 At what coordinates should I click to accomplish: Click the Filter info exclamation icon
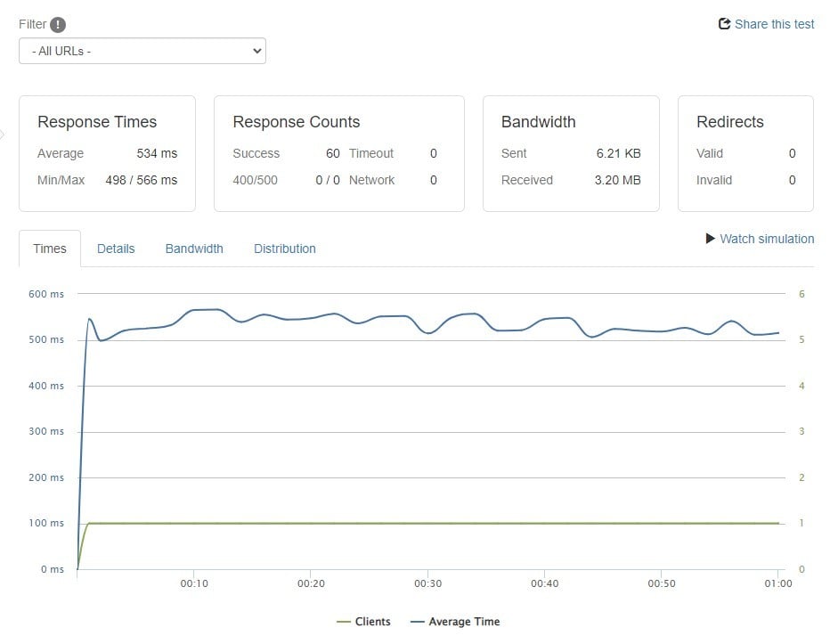point(58,25)
